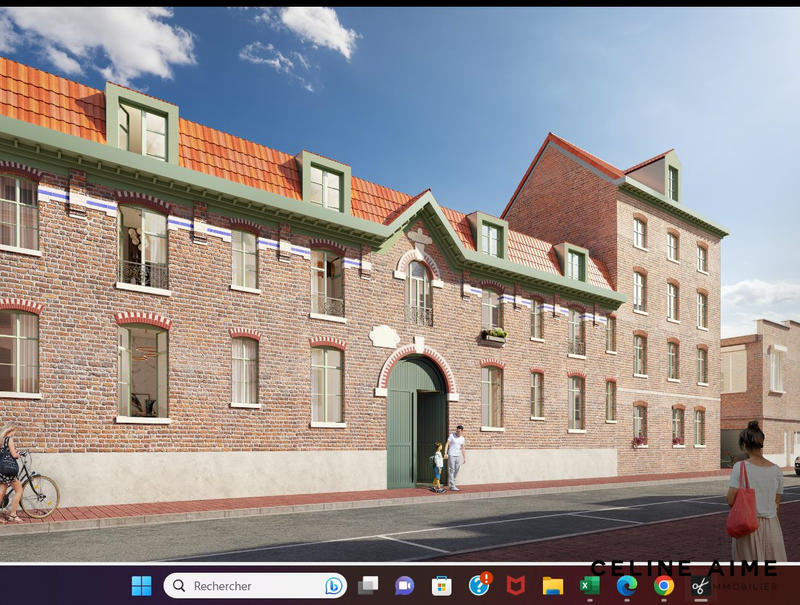Viewport: 800px width, 605px height.
Task: Click the leftmost green roof dormer window
Action: 143,124
